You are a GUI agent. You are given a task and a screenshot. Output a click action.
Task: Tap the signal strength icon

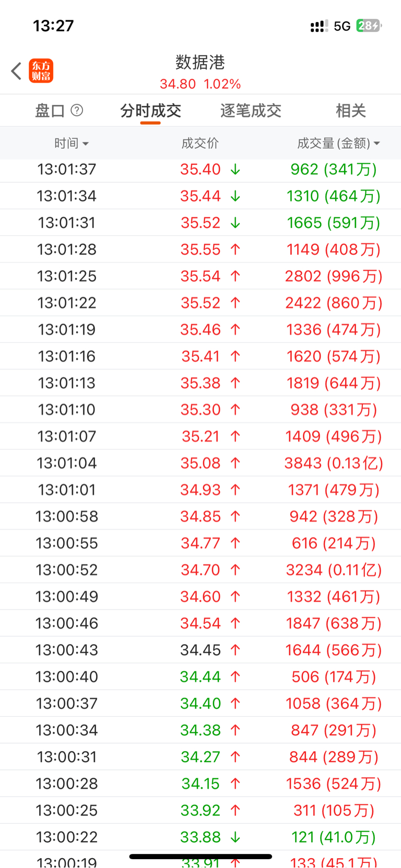pyautogui.click(x=319, y=26)
